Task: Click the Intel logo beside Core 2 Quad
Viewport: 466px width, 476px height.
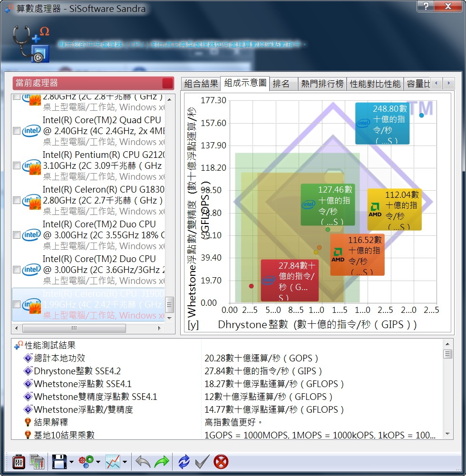Action: (x=31, y=131)
